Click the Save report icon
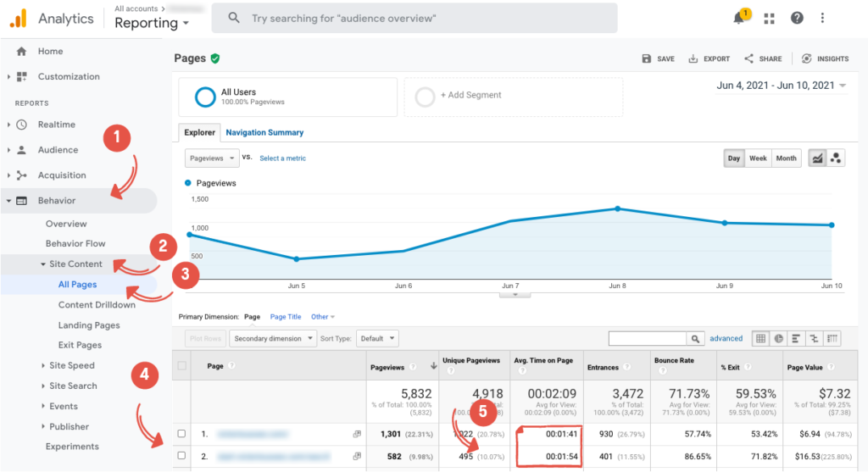The width and height of the screenshot is (868, 472). pyautogui.click(x=648, y=58)
